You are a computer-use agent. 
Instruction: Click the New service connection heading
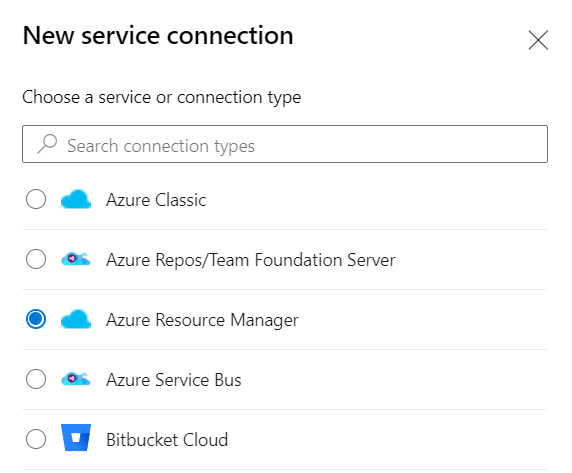click(x=158, y=36)
